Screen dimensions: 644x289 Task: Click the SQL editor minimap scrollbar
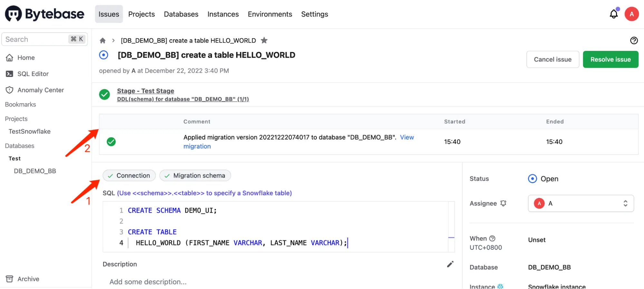point(451,227)
